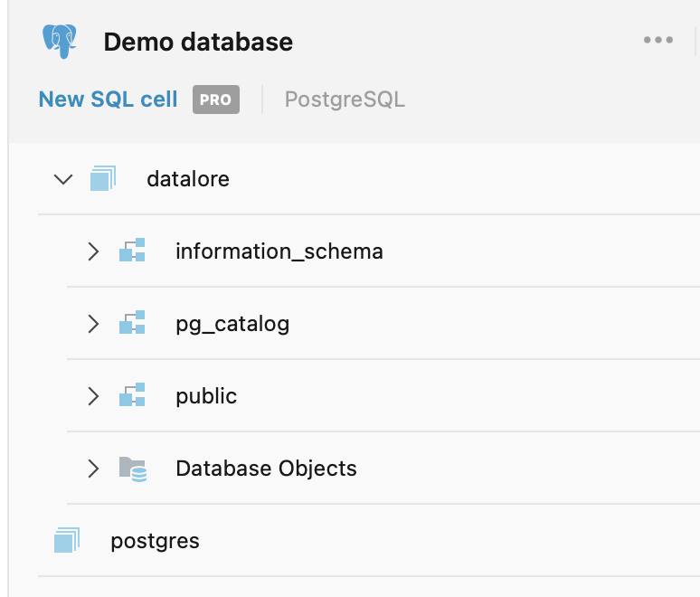700x597 pixels.
Task: Click the public schema icon
Action: coord(132,394)
